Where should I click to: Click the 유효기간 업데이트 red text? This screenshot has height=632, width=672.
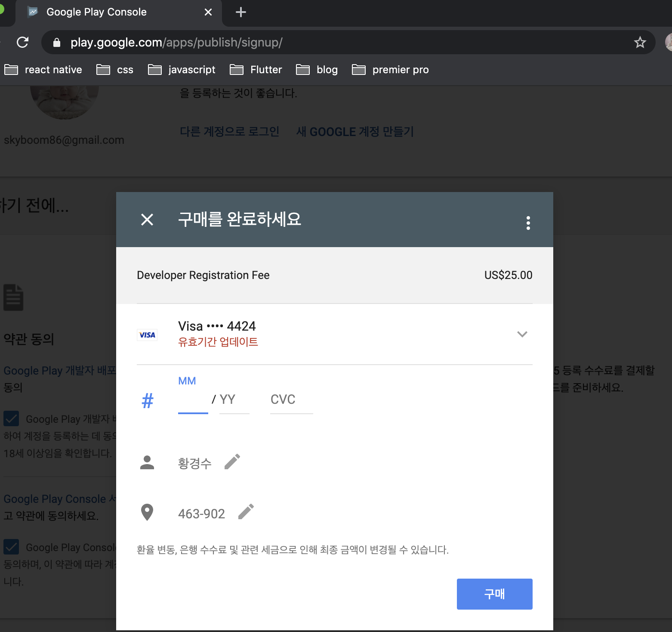(x=218, y=342)
